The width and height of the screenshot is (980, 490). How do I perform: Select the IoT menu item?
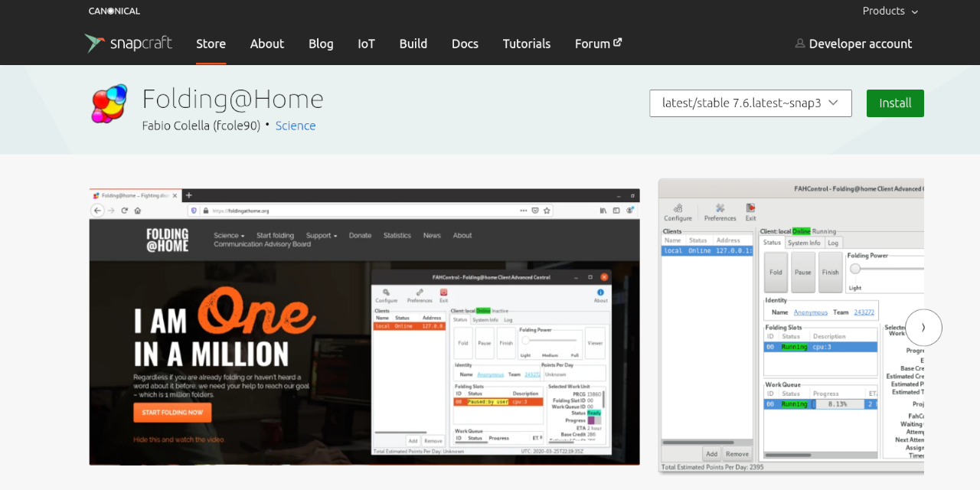(366, 44)
